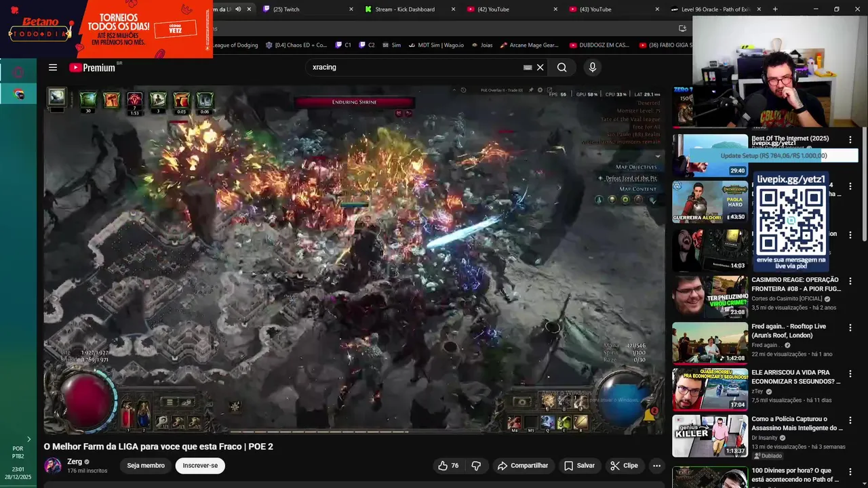Click the magnifying glass search button
This screenshot has height=488, width=868.
561,67
